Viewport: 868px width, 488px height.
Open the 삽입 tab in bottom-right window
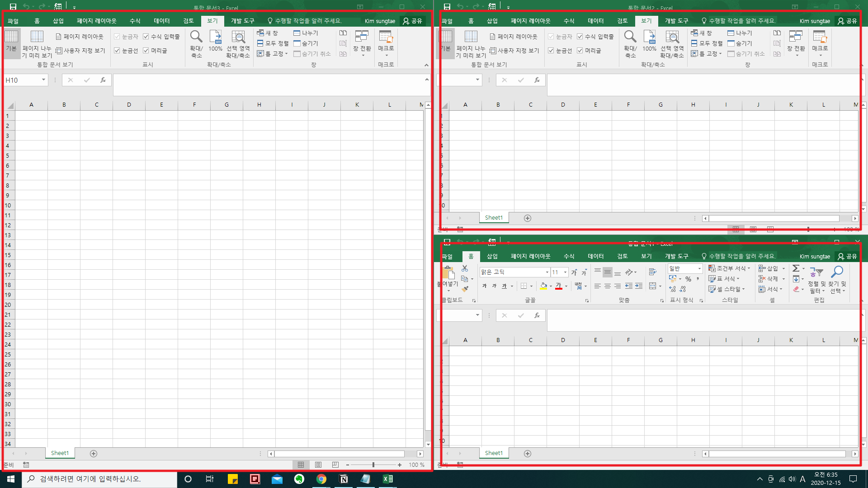pyautogui.click(x=492, y=256)
